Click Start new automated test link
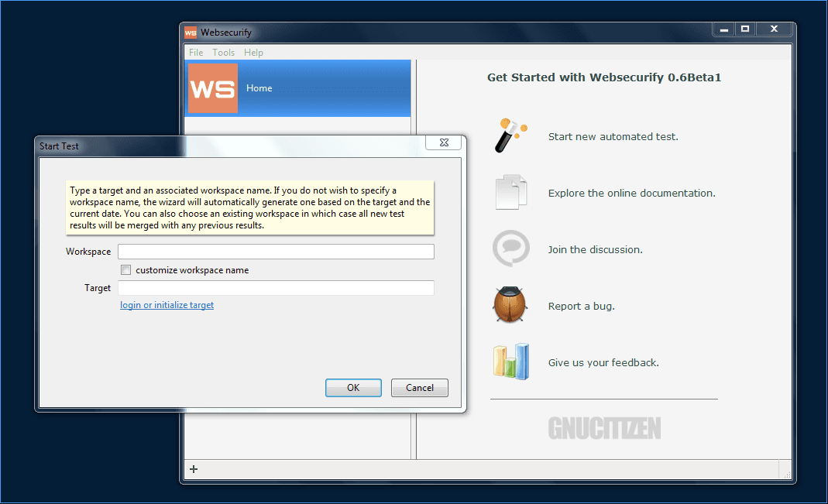828x504 pixels. point(613,137)
